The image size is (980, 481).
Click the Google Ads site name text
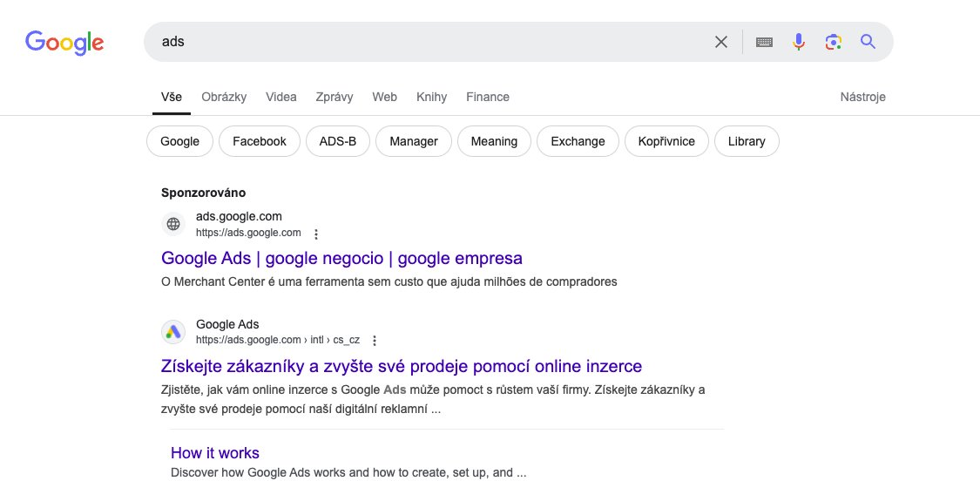(x=227, y=324)
